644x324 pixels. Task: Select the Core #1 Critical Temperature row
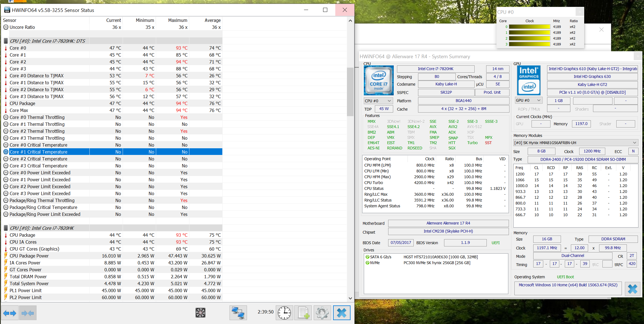tap(112, 152)
